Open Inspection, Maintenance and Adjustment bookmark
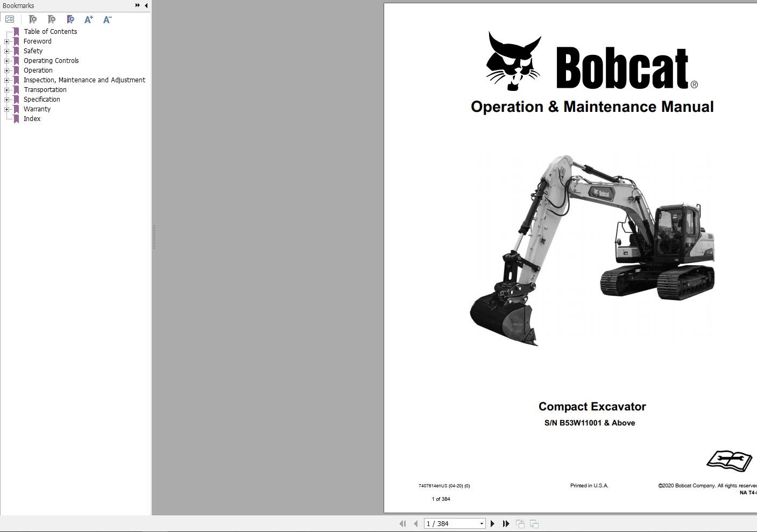The height and width of the screenshot is (532, 757). point(84,80)
